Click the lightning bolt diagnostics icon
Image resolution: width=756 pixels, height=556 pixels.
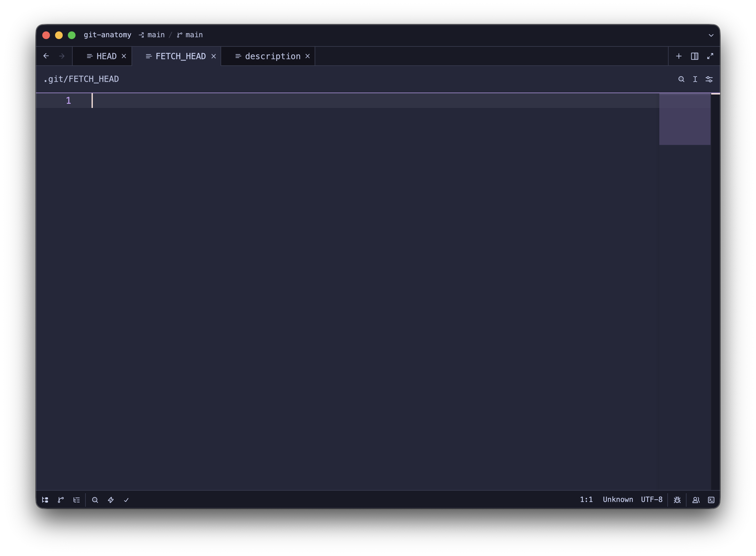[111, 500]
